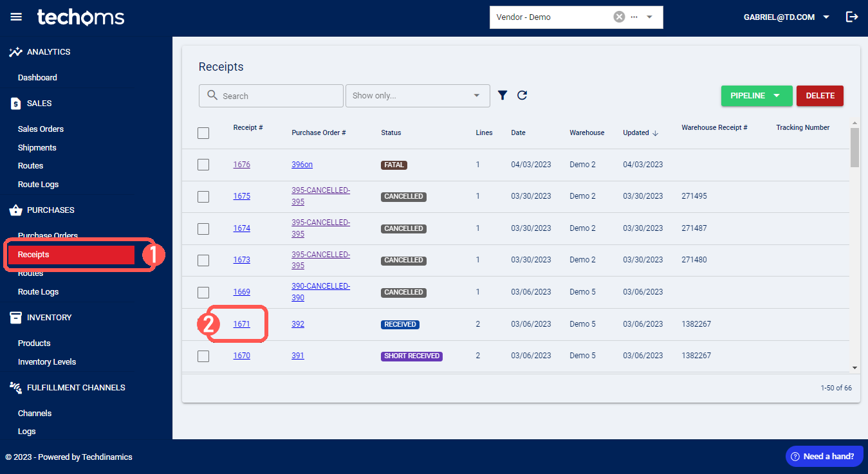
Task: Open purchase order 391 link
Action: (x=298, y=356)
